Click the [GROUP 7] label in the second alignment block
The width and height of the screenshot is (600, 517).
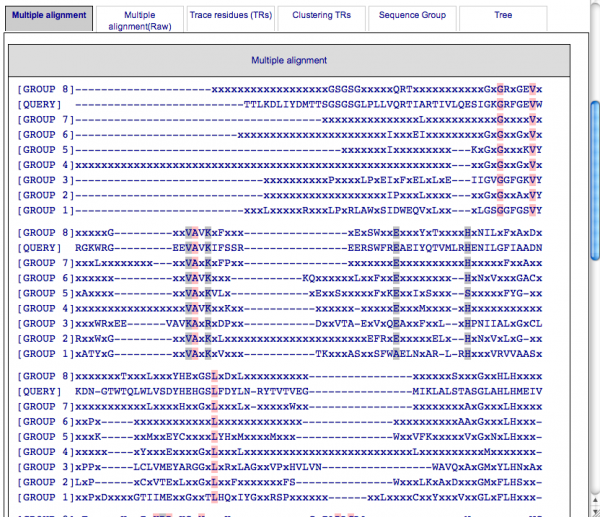tap(38, 262)
